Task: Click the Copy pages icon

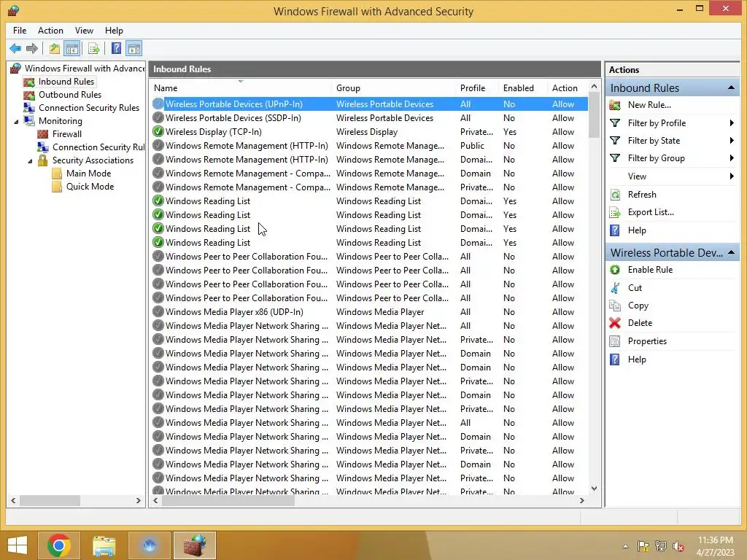Action: (615, 306)
